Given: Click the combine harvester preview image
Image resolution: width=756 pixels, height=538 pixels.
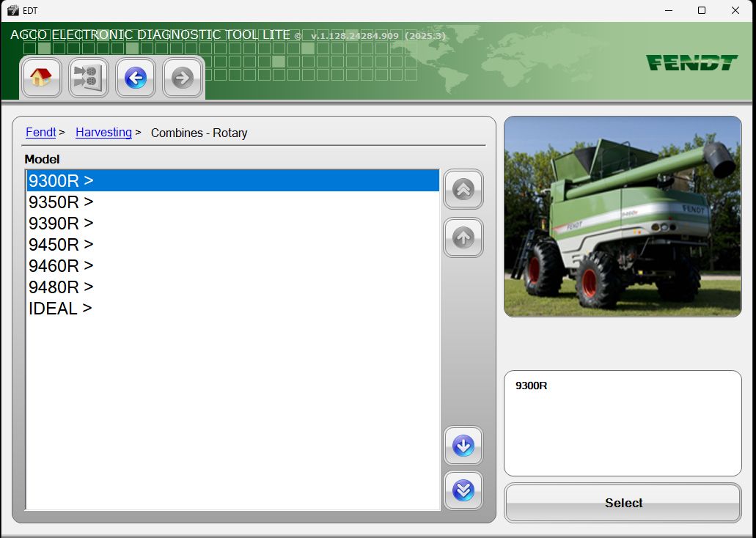Looking at the screenshot, I should [623, 216].
